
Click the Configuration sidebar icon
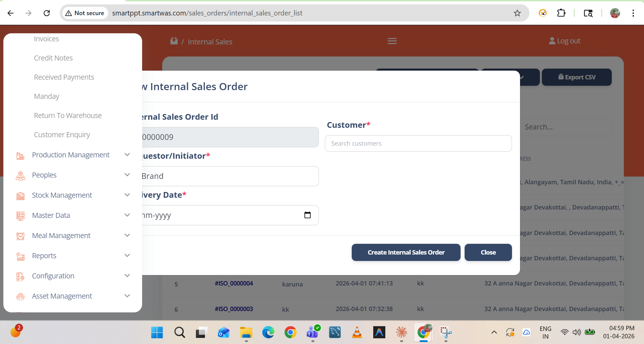point(20,277)
